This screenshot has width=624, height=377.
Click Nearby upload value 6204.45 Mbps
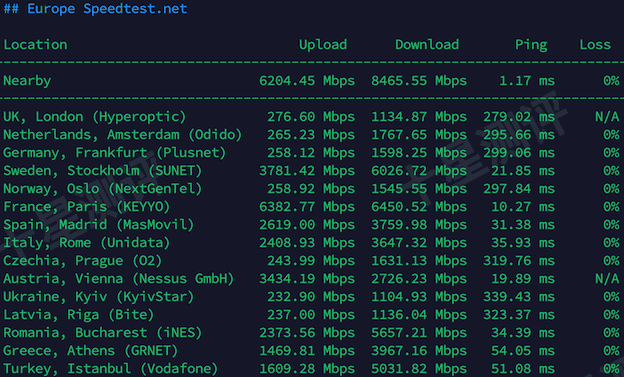click(x=307, y=81)
